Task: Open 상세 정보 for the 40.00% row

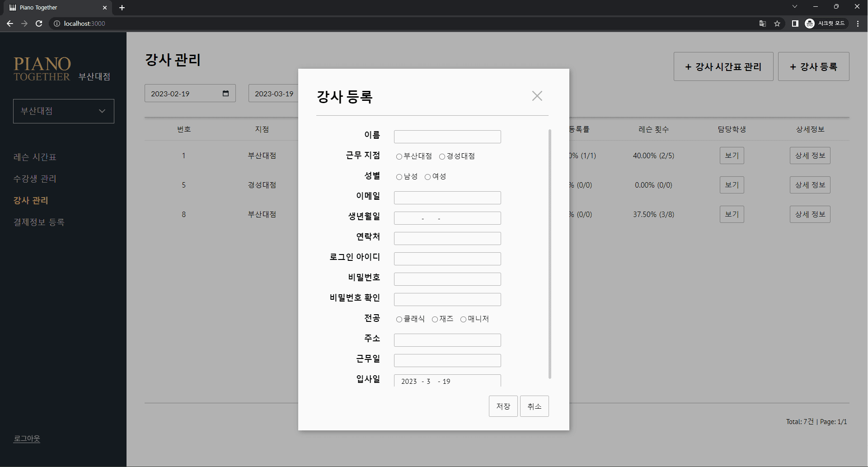Action: pyautogui.click(x=810, y=156)
